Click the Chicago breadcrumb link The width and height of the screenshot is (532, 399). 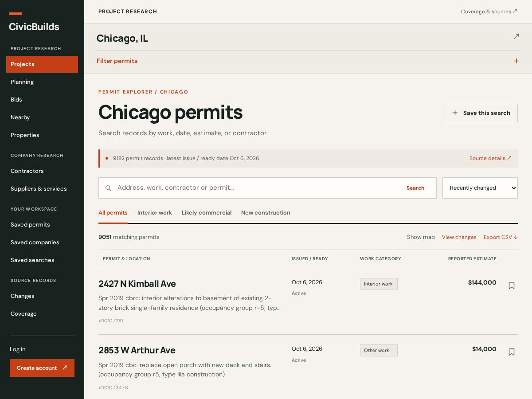tap(174, 92)
